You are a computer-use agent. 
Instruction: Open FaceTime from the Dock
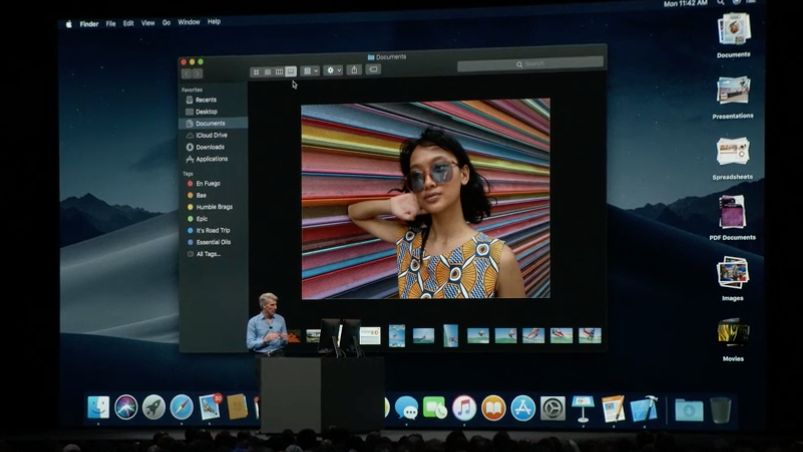point(435,408)
